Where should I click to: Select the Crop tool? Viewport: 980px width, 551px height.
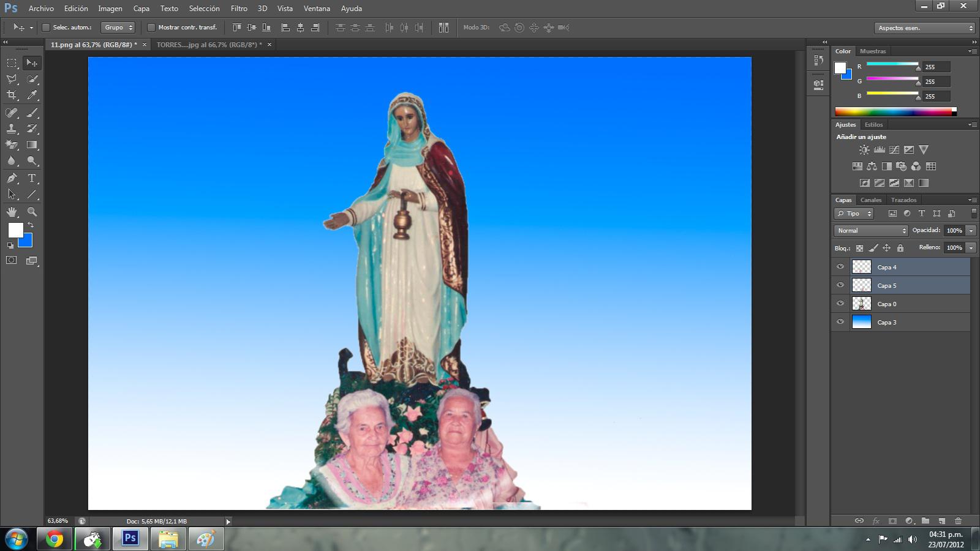12,95
